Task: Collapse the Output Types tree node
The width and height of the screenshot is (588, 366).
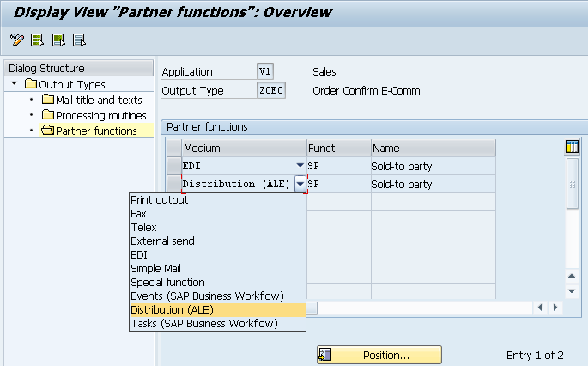Action: point(15,84)
